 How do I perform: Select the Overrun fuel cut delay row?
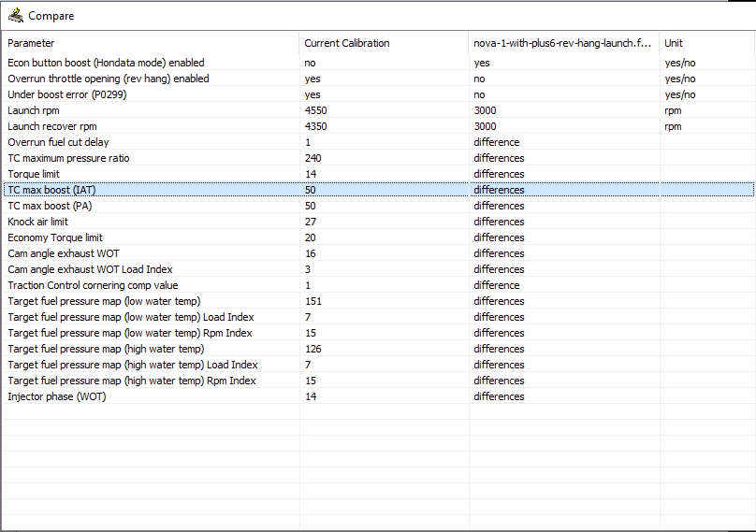pyautogui.click(x=379, y=142)
